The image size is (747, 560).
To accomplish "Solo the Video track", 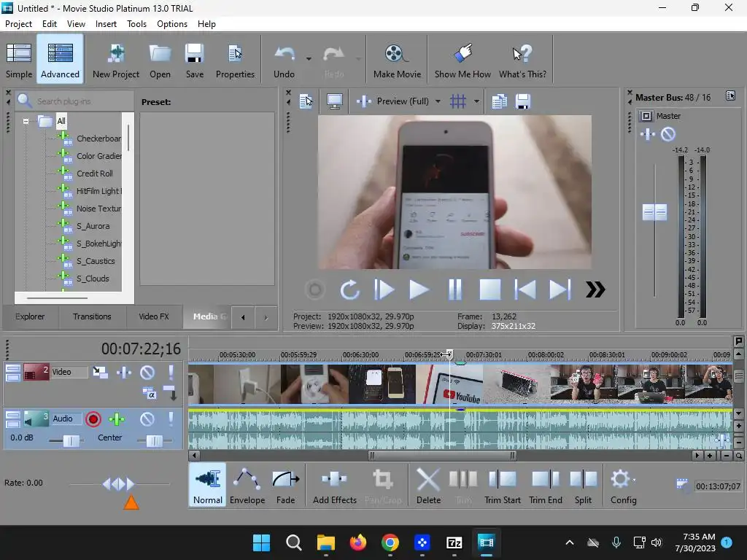I will click(x=171, y=373).
